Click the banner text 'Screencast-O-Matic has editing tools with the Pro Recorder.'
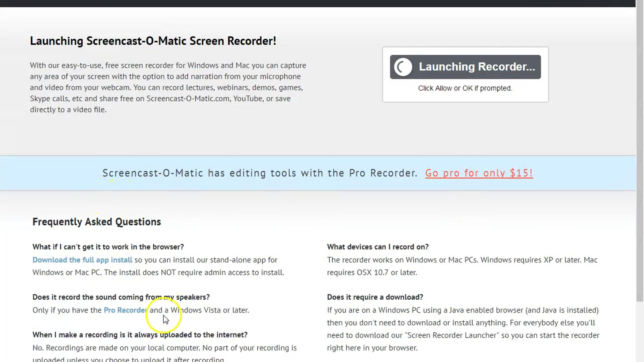This screenshot has width=644, height=362. click(x=260, y=173)
